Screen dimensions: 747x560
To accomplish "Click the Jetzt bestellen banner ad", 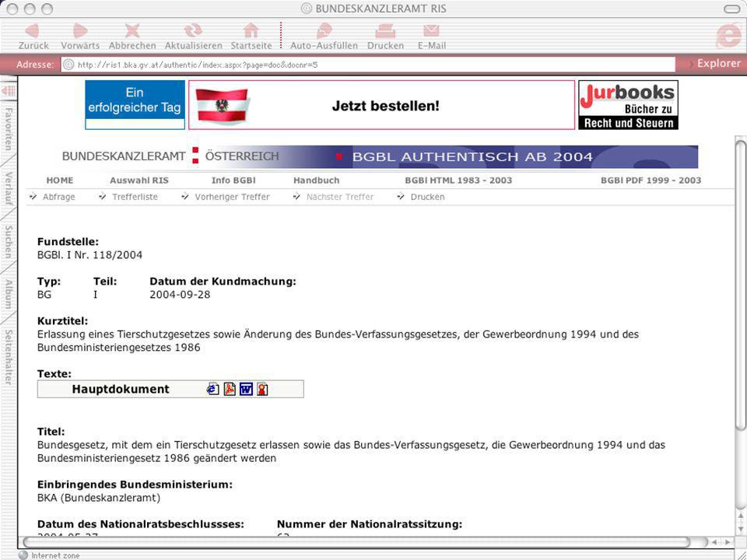I will 381,105.
